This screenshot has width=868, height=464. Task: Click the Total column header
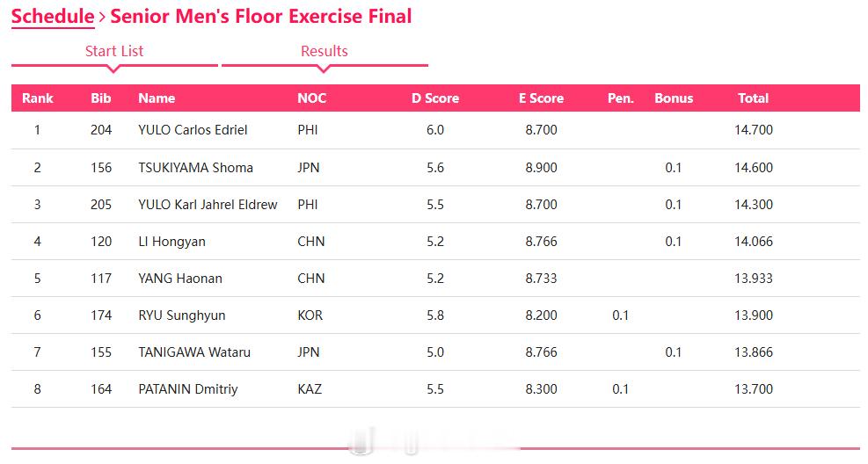coord(754,98)
